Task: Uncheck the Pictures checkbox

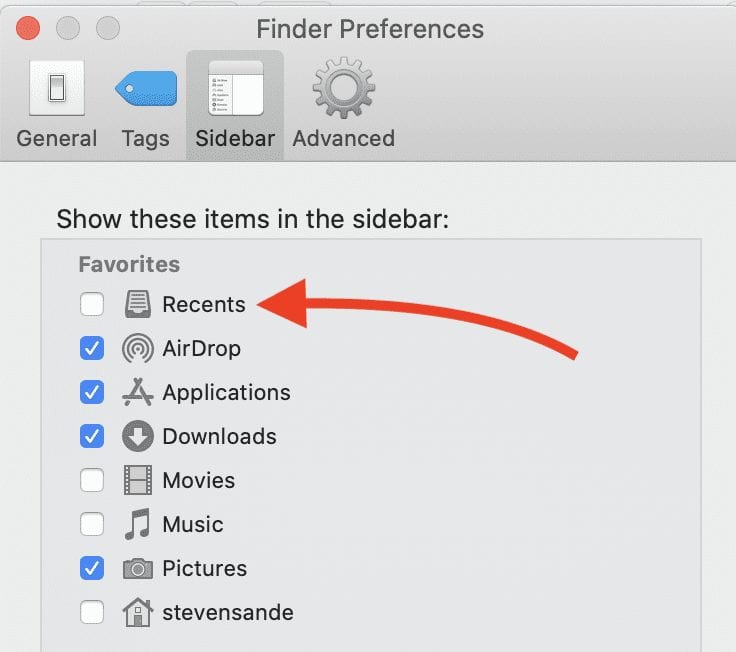Action: coord(92,569)
